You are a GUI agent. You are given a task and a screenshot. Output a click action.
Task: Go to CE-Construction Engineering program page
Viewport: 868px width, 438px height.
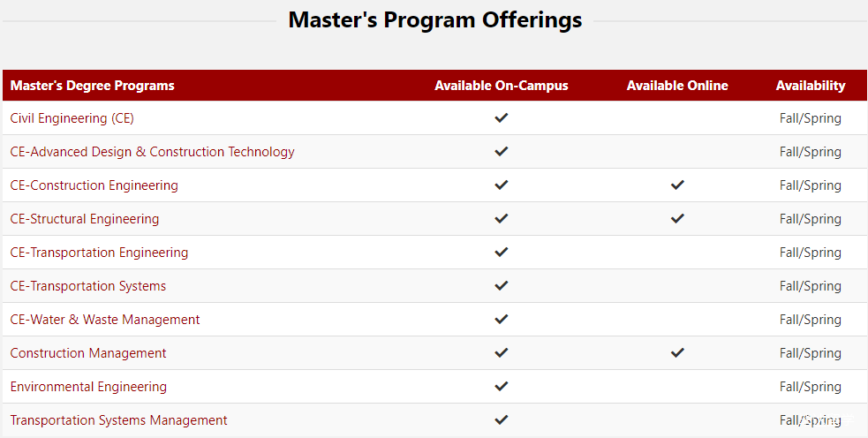click(x=94, y=185)
